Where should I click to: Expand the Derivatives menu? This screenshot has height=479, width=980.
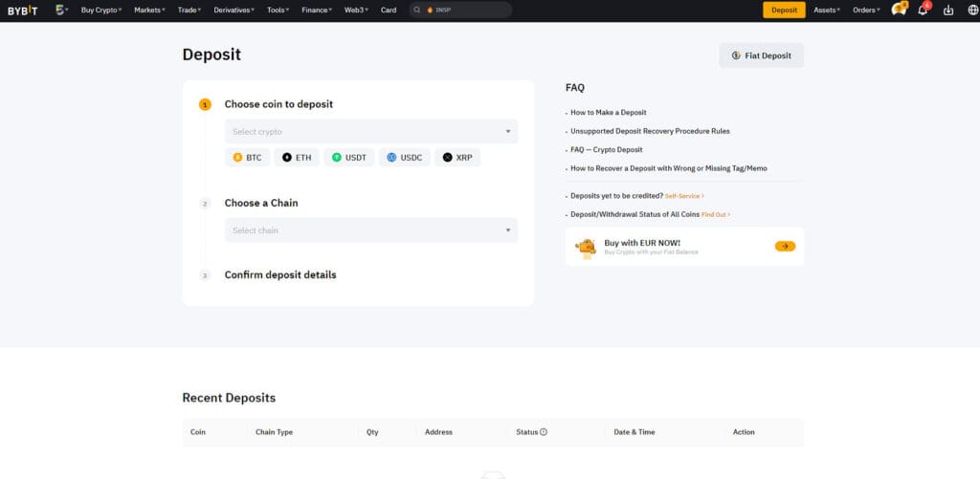click(x=234, y=10)
